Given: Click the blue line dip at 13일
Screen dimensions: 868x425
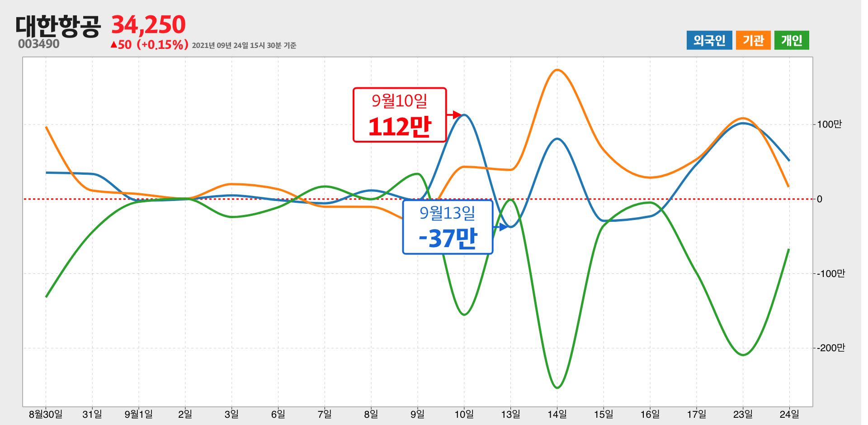Looking at the screenshot, I should [511, 227].
